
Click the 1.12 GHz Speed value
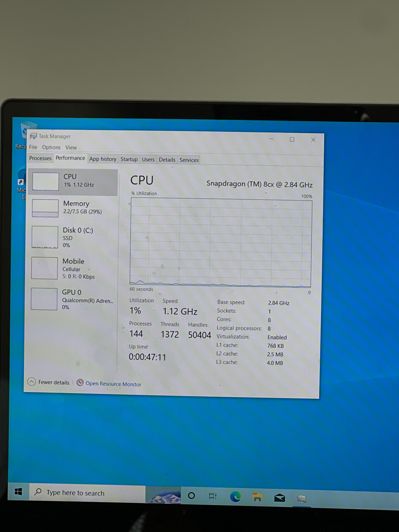[x=180, y=312]
